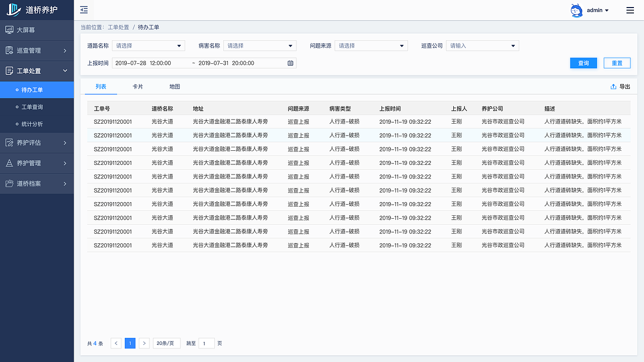Click the 养护管理 cone icon
644x362 pixels.
(x=9, y=163)
